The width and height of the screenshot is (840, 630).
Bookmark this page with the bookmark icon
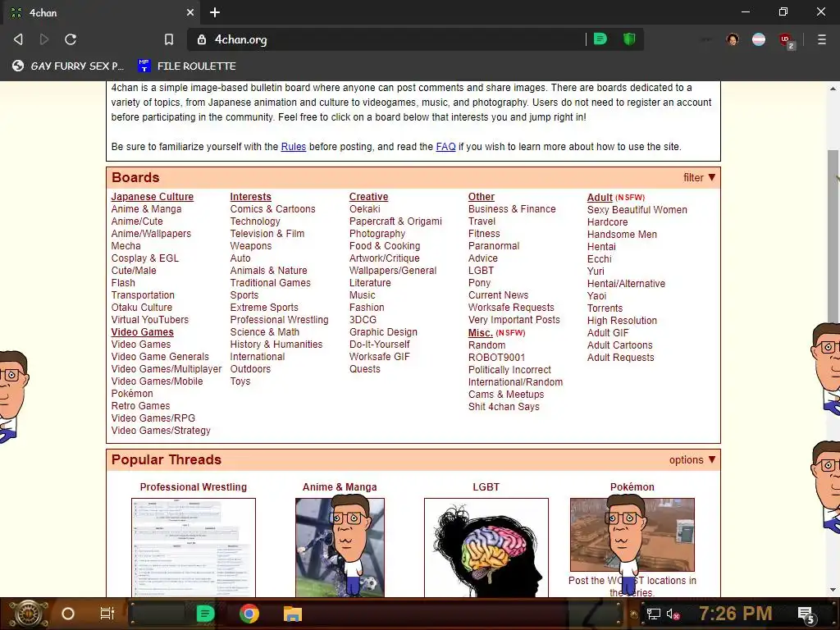pos(169,39)
